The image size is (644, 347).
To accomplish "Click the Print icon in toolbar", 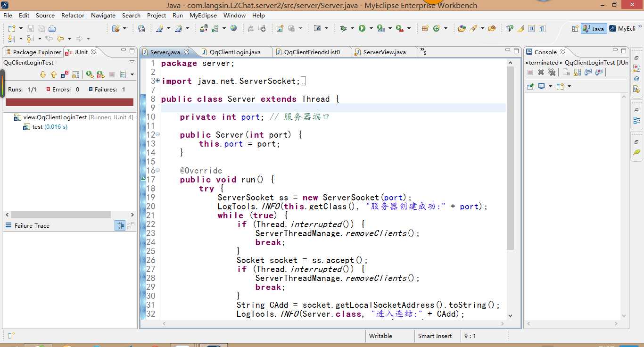I will tap(52, 29).
